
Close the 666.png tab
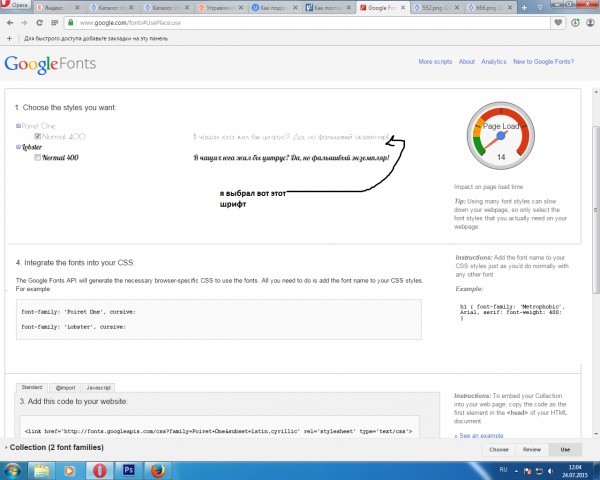click(x=510, y=8)
